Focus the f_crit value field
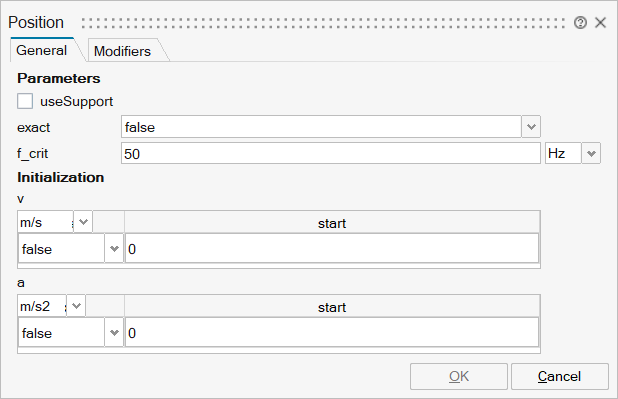The height and width of the screenshot is (399, 618). click(x=330, y=153)
